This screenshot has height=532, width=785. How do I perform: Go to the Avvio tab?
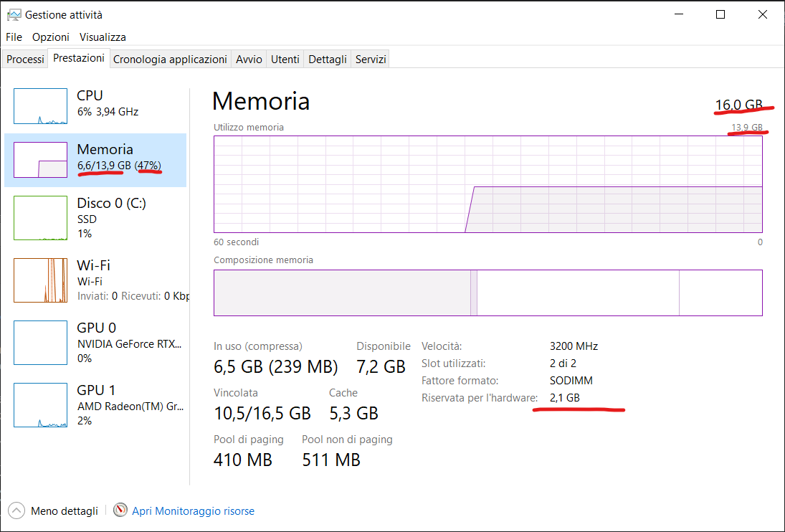click(x=249, y=60)
